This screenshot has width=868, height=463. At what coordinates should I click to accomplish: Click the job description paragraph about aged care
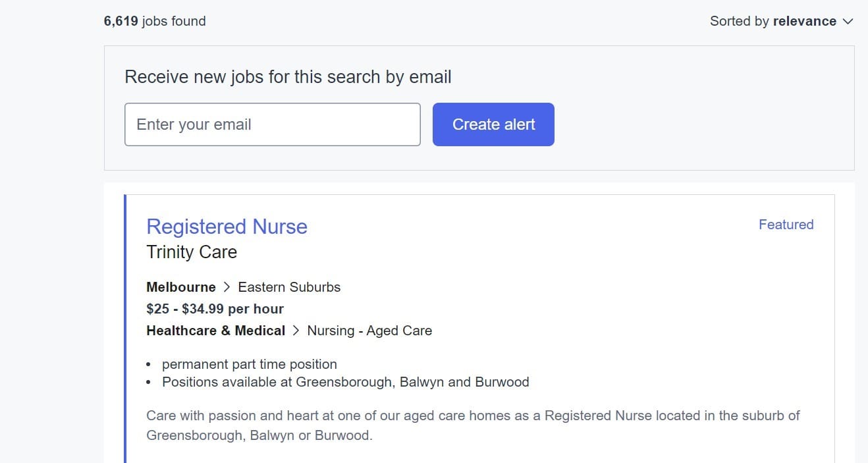click(472, 425)
